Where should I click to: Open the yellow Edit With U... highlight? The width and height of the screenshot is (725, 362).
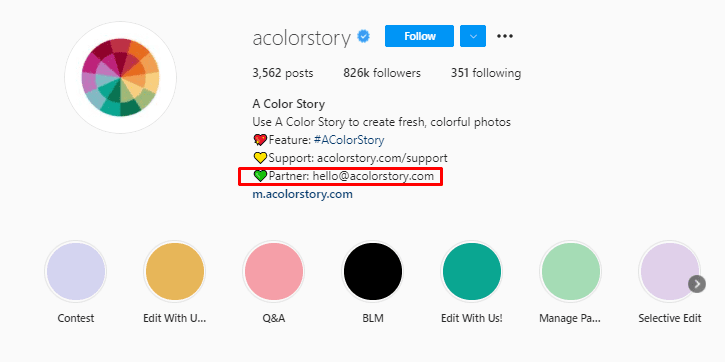175,271
